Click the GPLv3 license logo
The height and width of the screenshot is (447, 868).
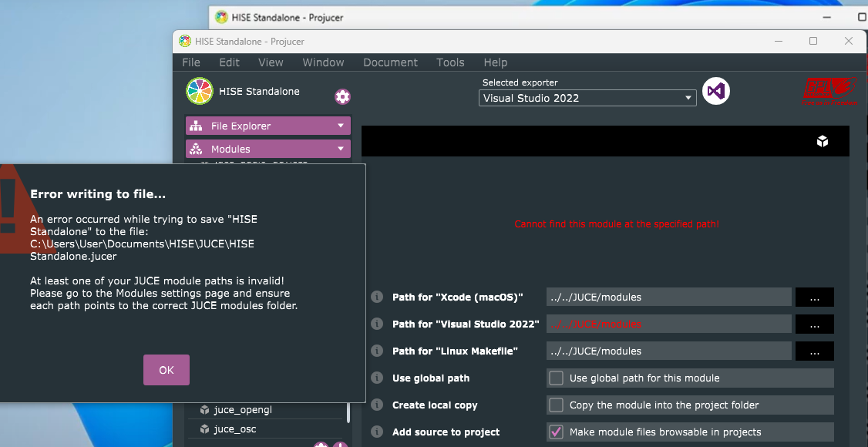(x=829, y=91)
